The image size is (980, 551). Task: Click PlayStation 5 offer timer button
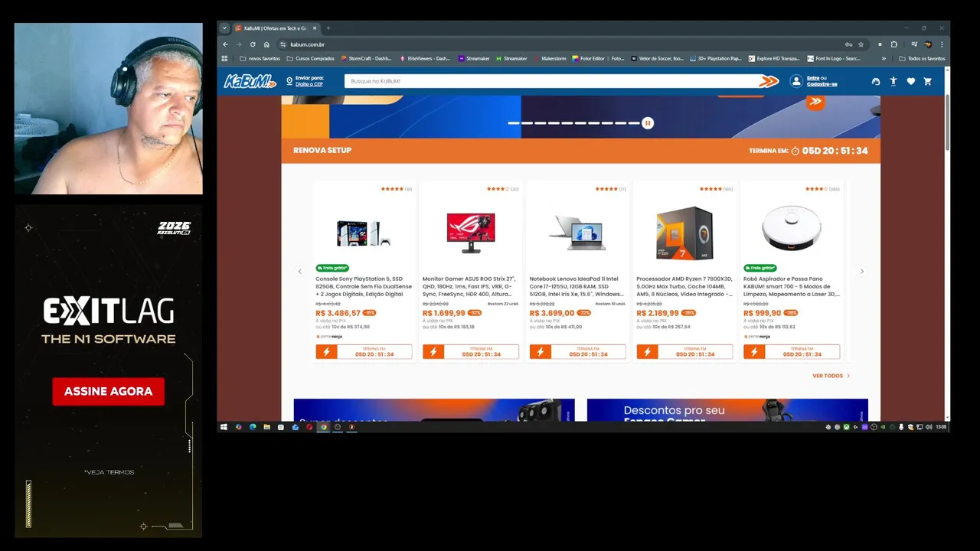point(364,352)
